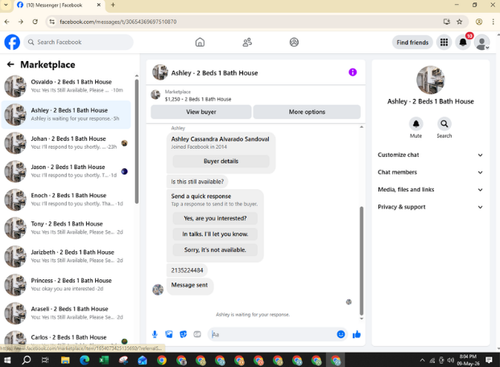Image resolution: width=500 pixels, height=367 pixels.
Task: Open Araseli - 2 Beds 1 Bath House chat
Action: (66, 313)
